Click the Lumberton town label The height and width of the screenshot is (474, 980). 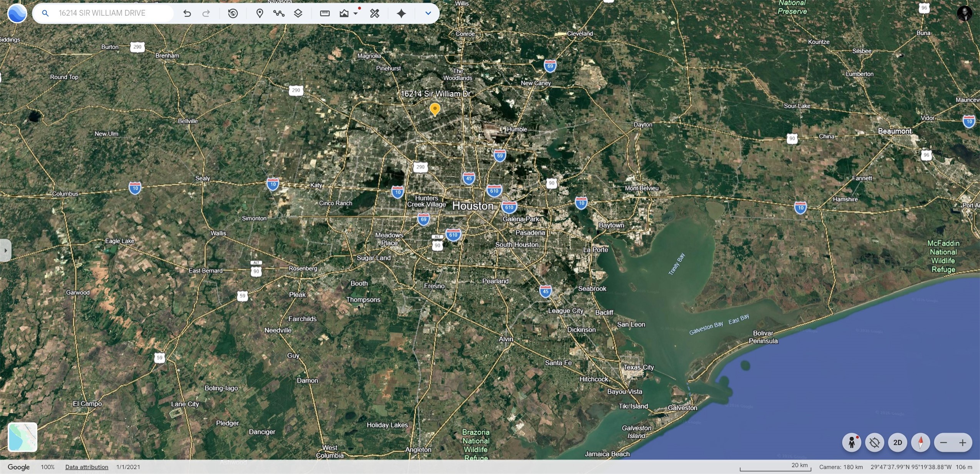click(860, 74)
